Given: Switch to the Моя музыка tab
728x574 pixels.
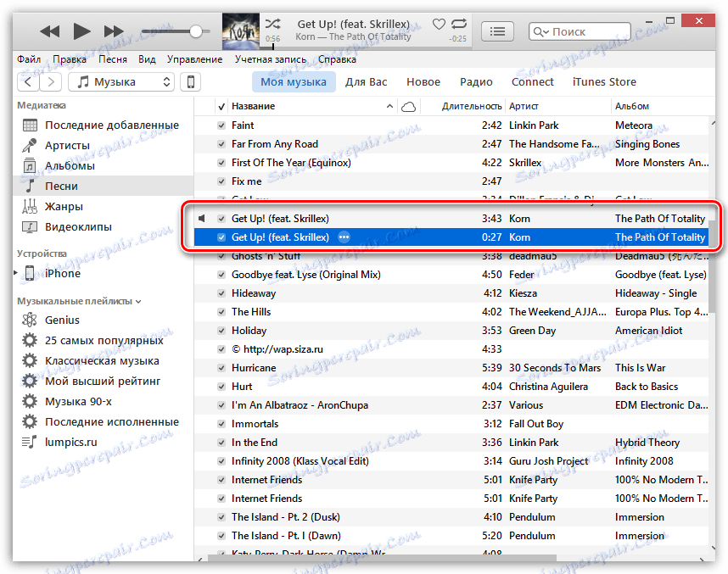Looking at the screenshot, I should tap(294, 82).
